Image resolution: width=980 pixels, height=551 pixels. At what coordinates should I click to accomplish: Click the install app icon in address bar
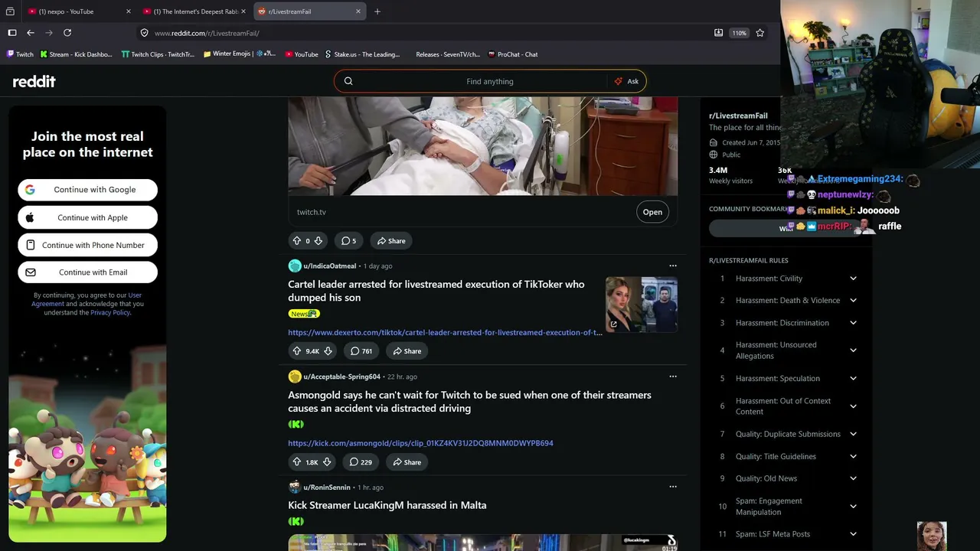pos(718,33)
